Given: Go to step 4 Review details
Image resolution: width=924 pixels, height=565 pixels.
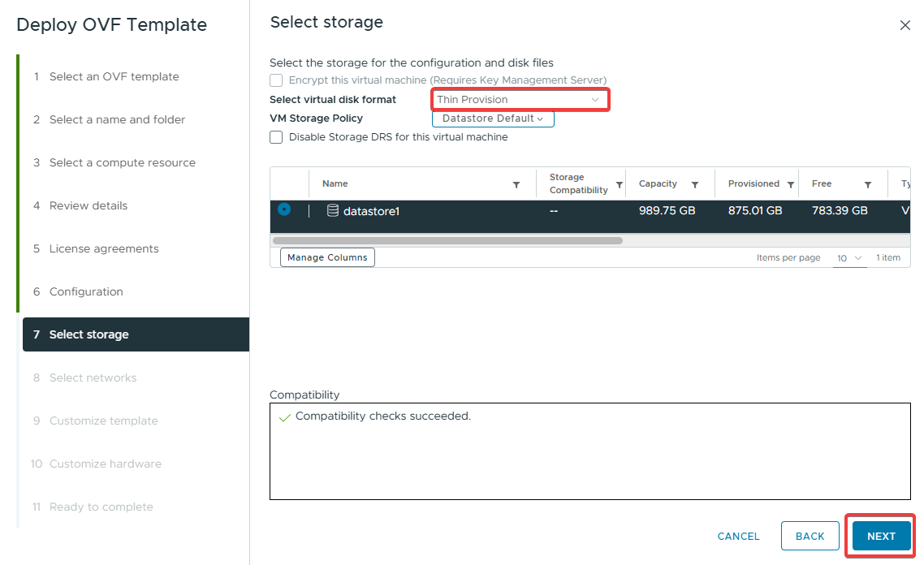Looking at the screenshot, I should click(x=89, y=205).
